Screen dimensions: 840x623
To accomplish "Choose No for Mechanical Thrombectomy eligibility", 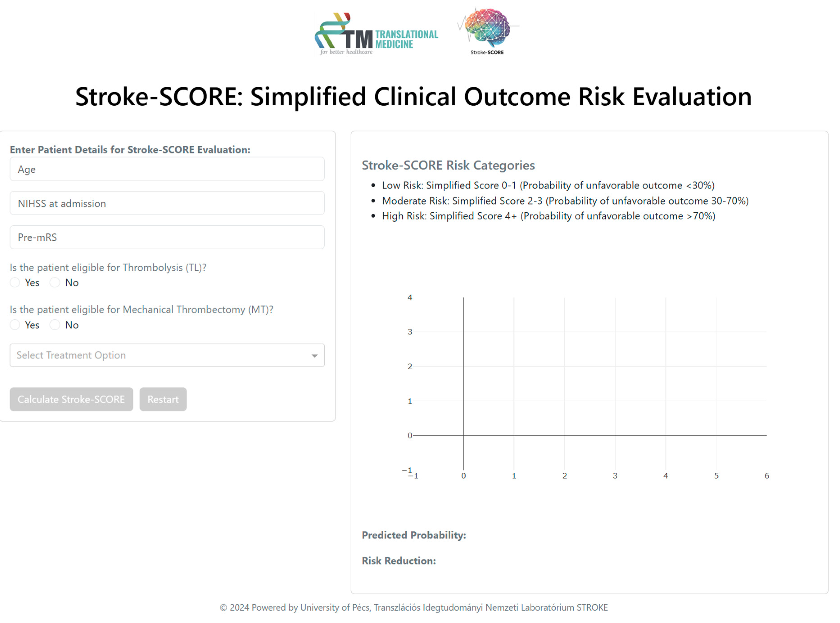I will pos(55,325).
